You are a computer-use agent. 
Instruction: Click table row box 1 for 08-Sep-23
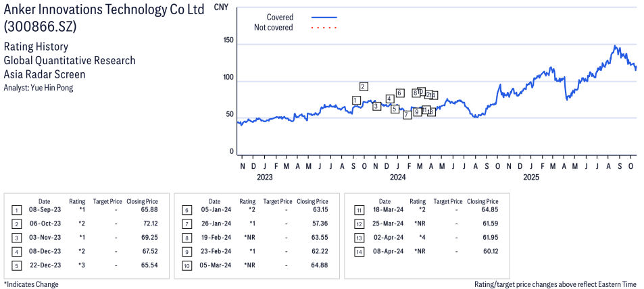pyautogui.click(x=16, y=210)
